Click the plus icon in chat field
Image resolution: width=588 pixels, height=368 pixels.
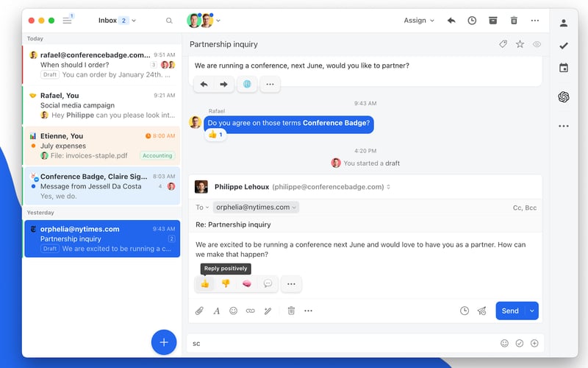pyautogui.click(x=534, y=343)
